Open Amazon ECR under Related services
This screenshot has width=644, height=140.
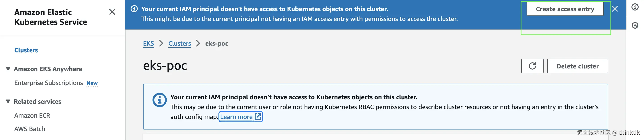click(x=32, y=115)
